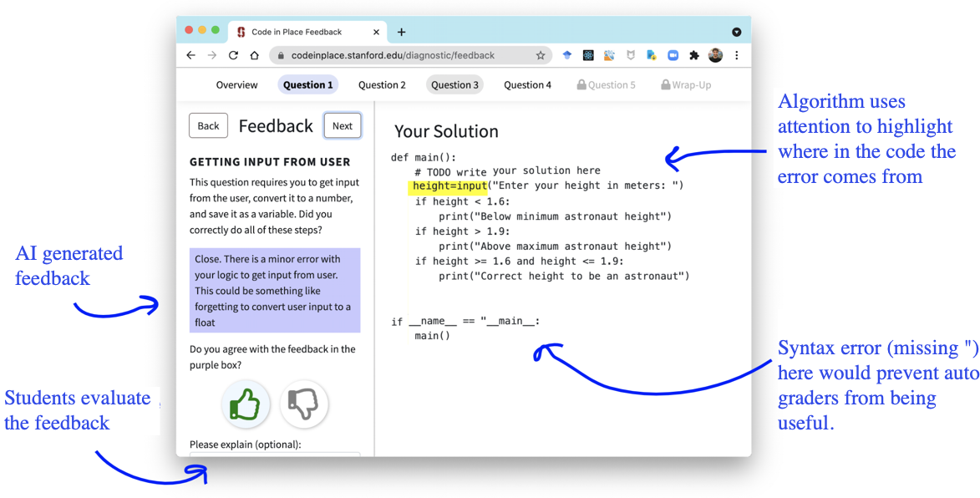
Task: Open the Zoom extension icon
Action: click(673, 55)
